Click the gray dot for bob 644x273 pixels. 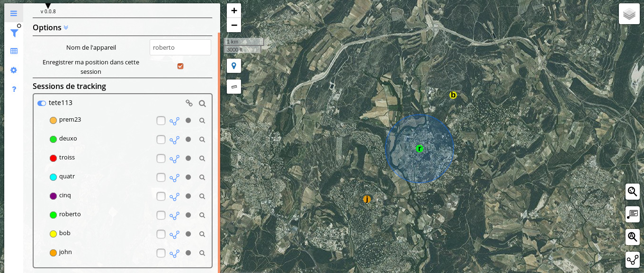pos(188,234)
